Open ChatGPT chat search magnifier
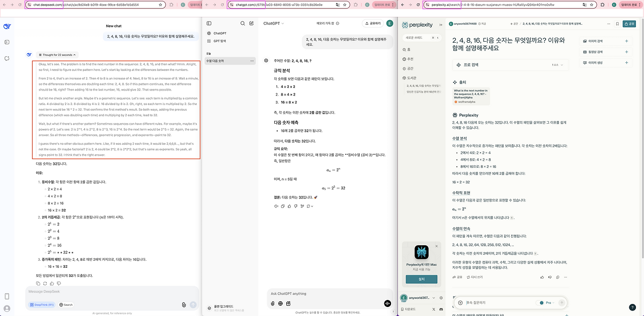The image size is (644, 316). click(x=243, y=24)
